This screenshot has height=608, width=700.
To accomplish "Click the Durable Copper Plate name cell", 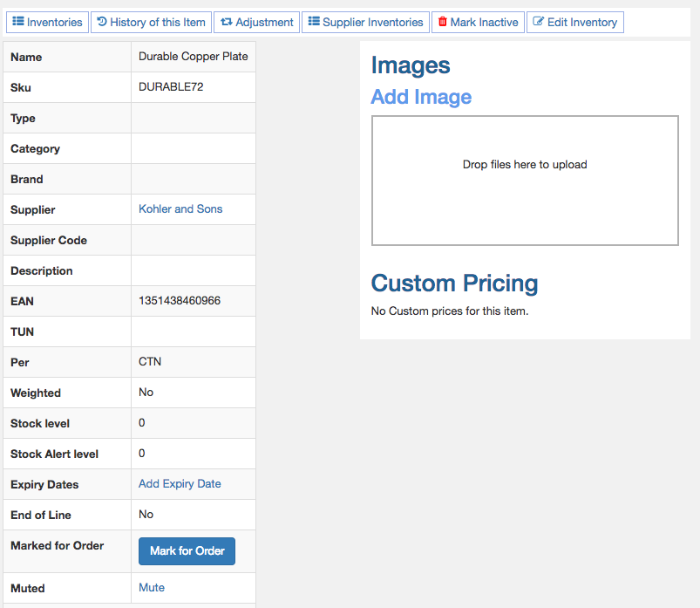I will tap(194, 57).
